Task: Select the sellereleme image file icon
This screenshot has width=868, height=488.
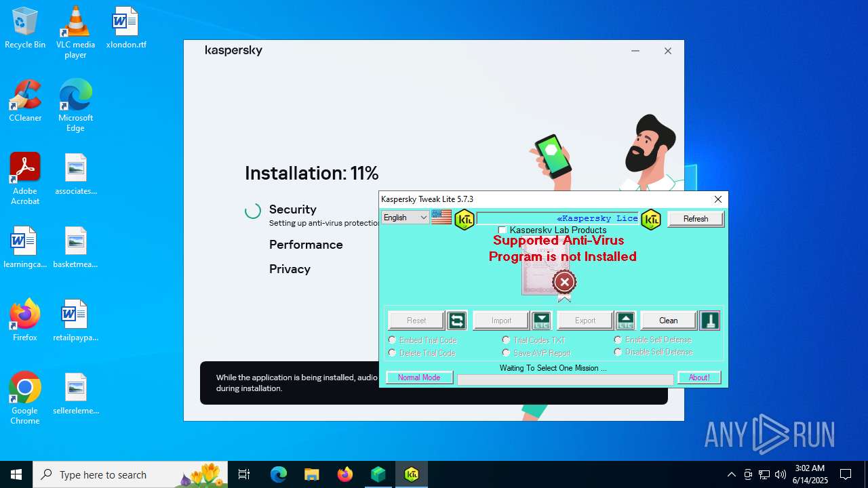Action: coord(75,394)
